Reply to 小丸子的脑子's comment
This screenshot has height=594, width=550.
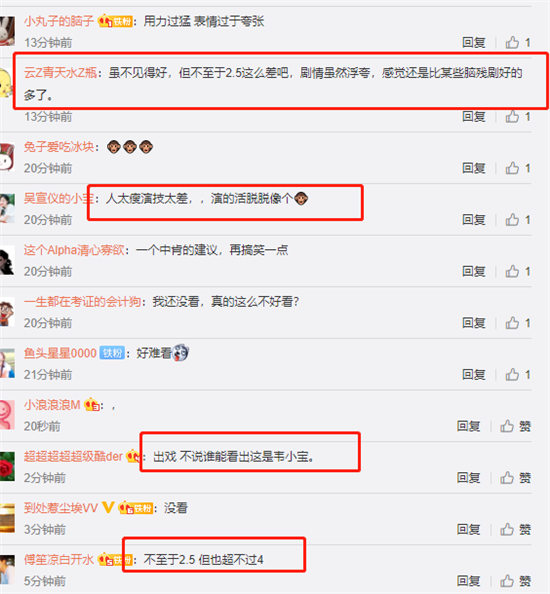point(473,42)
